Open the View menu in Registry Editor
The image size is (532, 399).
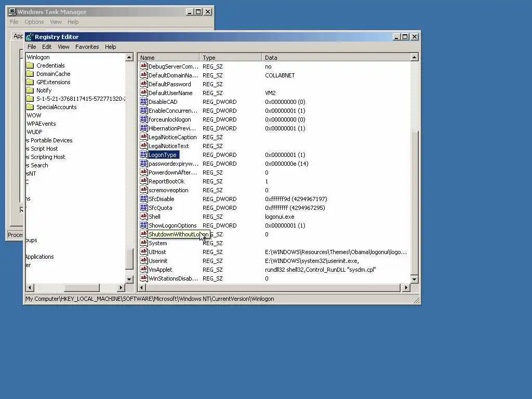(x=63, y=47)
